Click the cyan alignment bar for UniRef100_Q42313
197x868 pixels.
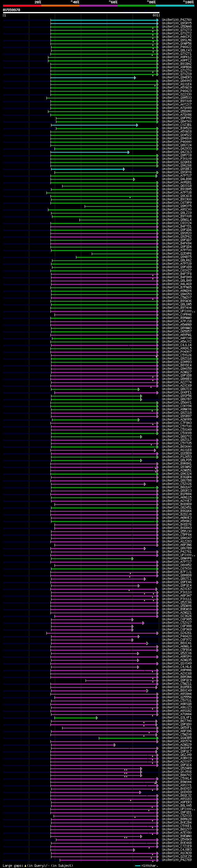pyautogui.click(x=90, y=152)
